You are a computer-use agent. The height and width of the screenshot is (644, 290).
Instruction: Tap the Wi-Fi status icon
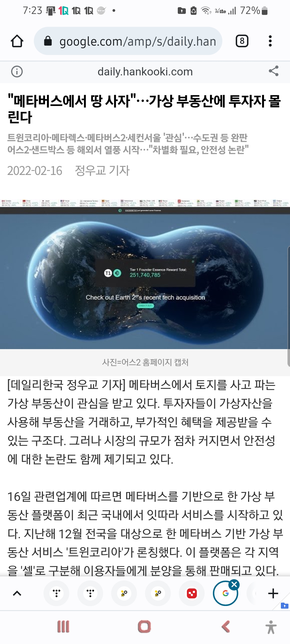click(x=206, y=11)
